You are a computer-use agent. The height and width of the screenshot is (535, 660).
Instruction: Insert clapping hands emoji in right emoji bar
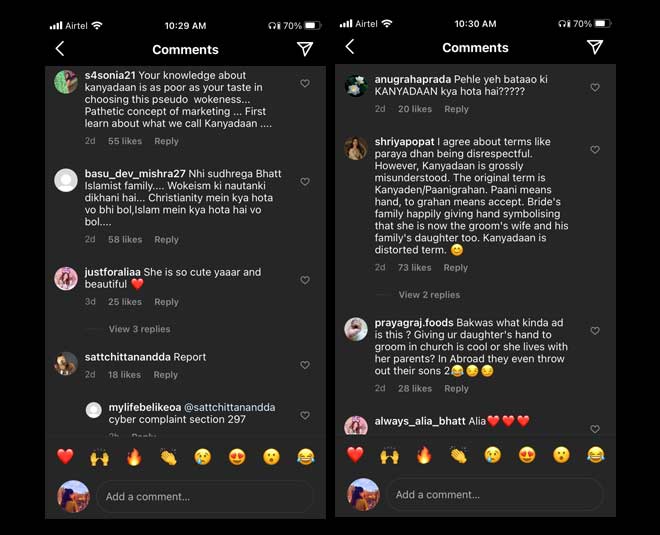[x=458, y=455]
